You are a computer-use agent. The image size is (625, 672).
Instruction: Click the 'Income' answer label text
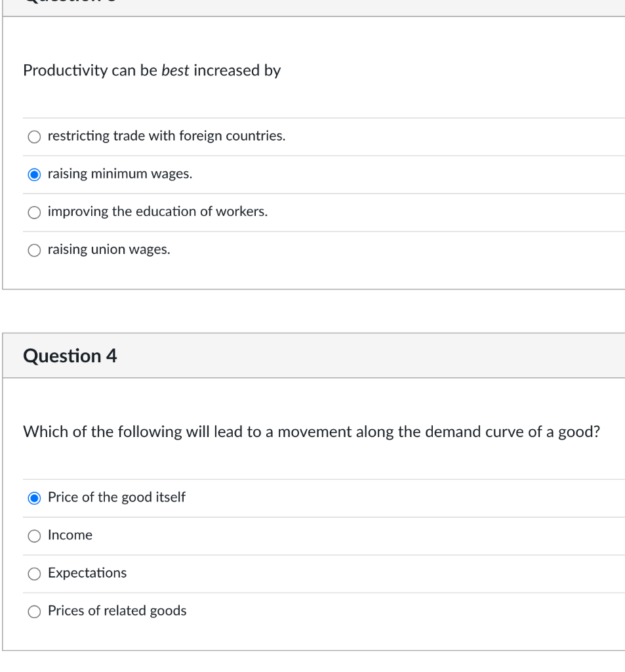click(70, 535)
